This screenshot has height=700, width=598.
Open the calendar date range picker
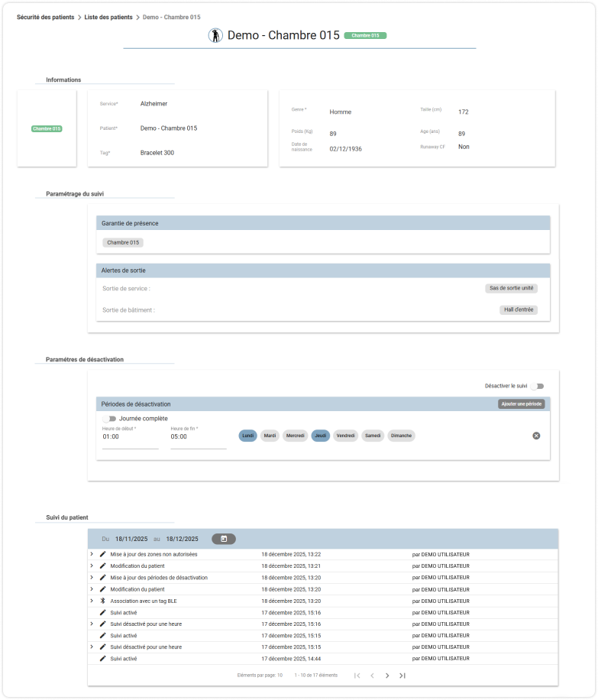click(x=224, y=539)
